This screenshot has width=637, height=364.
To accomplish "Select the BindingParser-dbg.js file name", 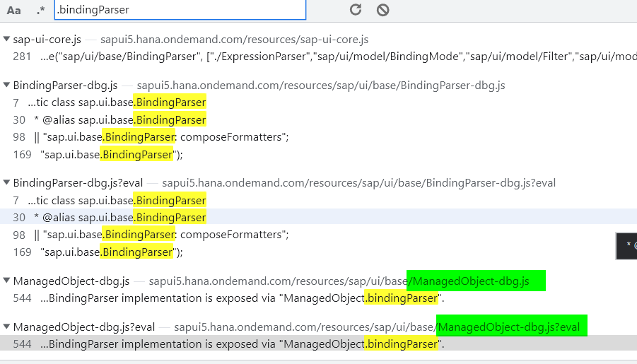I will pyautogui.click(x=66, y=86).
